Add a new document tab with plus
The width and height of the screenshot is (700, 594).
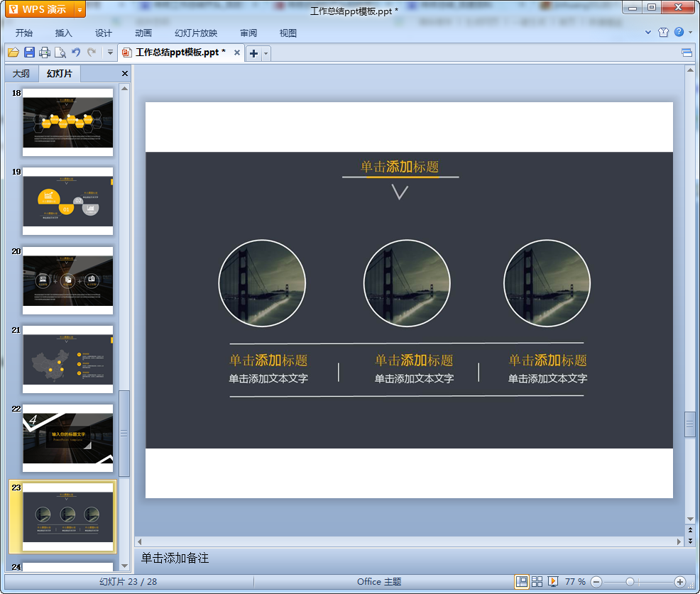tap(253, 53)
